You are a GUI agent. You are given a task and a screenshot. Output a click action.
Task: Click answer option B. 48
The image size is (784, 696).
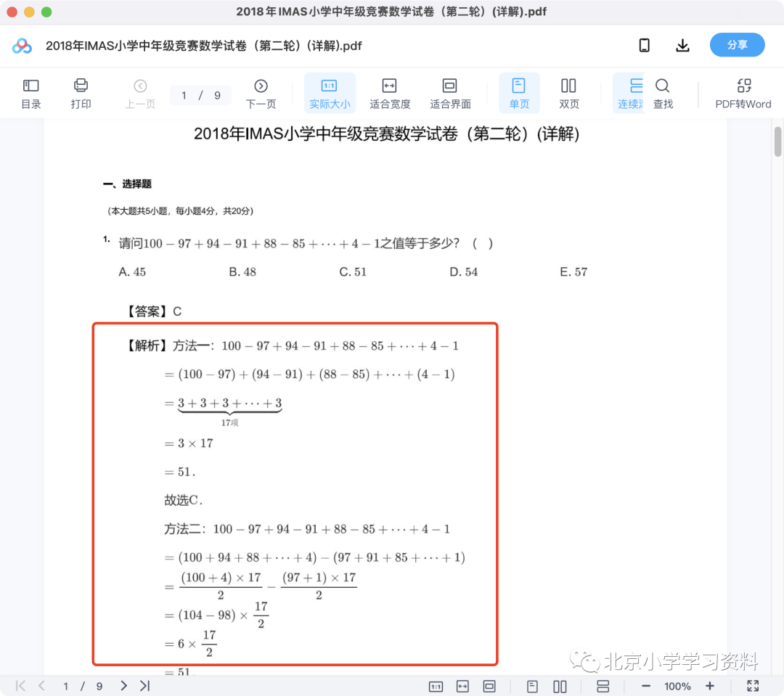[x=242, y=272]
